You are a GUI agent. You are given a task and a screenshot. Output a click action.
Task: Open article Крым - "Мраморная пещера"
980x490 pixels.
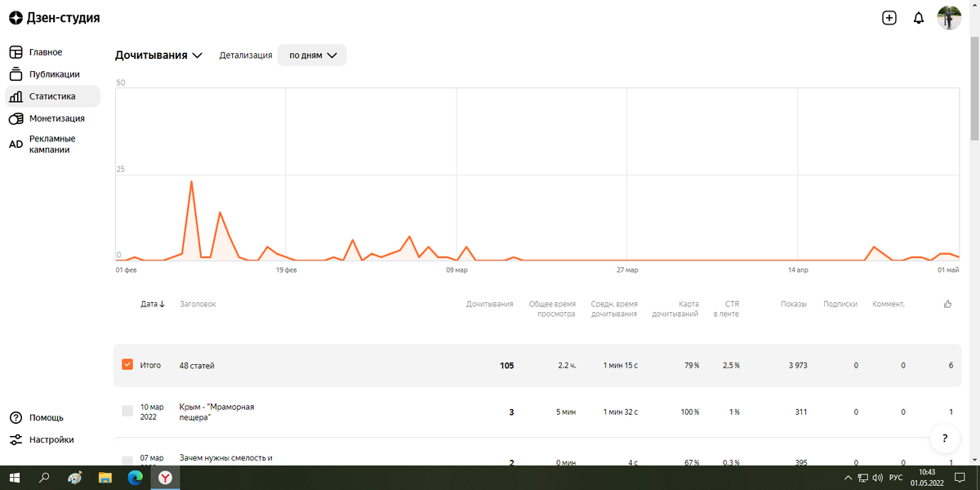click(217, 412)
